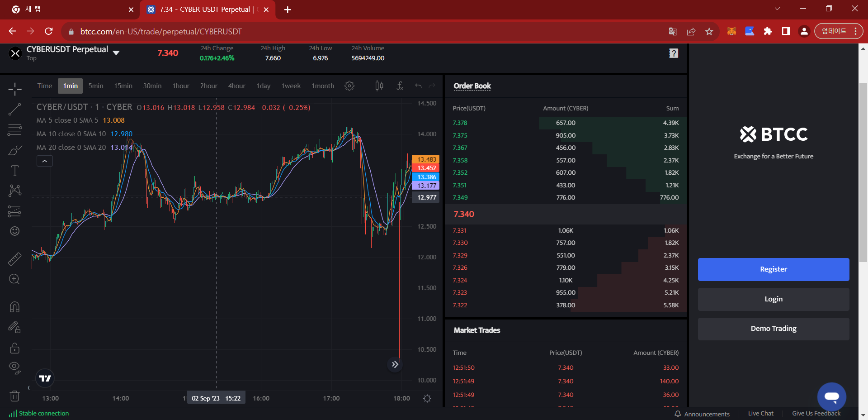The image size is (868, 420).
Task: Select the 1day timeframe tab
Action: click(x=263, y=86)
